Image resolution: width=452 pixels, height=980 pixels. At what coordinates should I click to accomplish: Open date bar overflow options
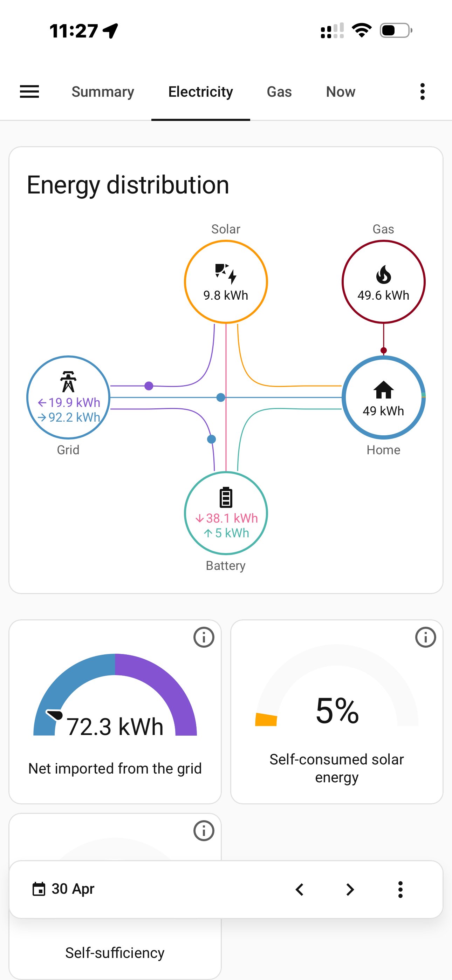point(400,890)
